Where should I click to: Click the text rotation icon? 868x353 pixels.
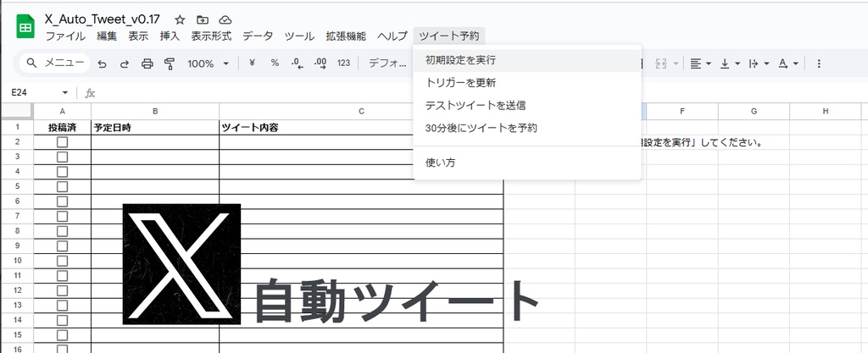point(782,63)
